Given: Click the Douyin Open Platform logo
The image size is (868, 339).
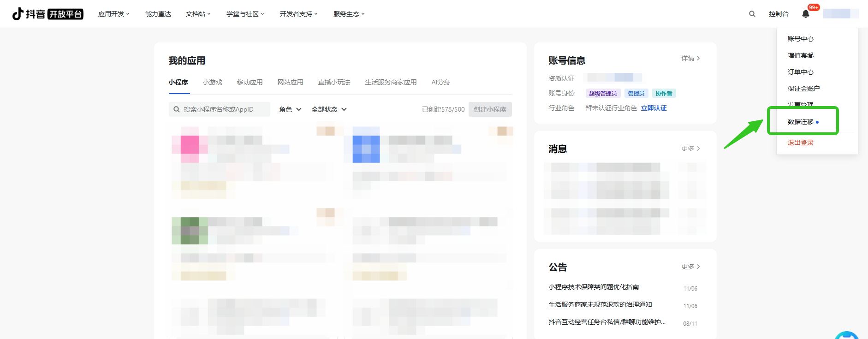Looking at the screenshot, I should point(48,14).
